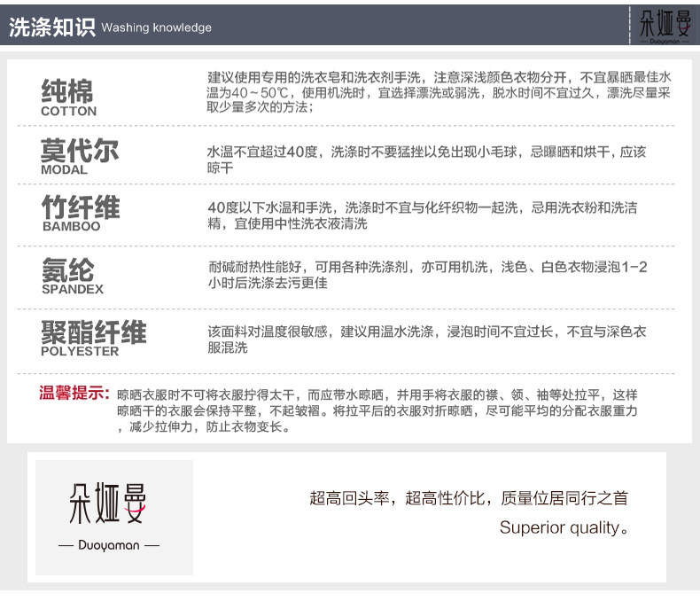Click the Duoyaman caption under the large logo
Image resolution: width=700 pixels, height=601 pixels.
[x=109, y=545]
